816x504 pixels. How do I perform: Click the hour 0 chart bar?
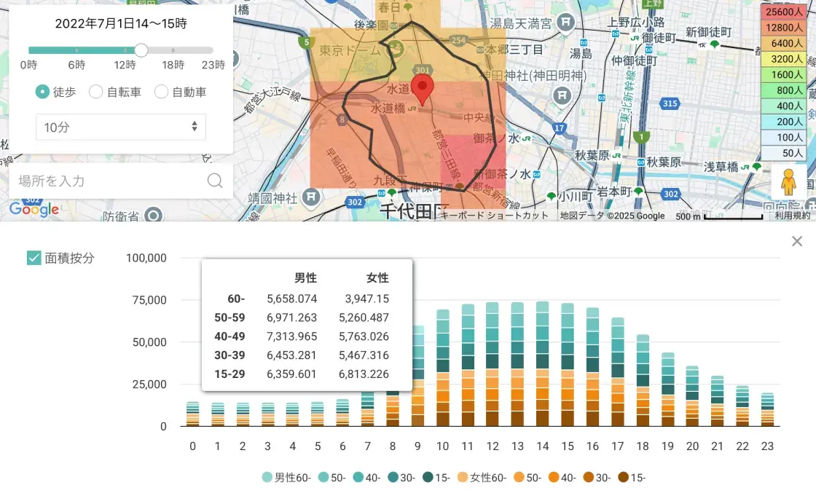point(192,414)
